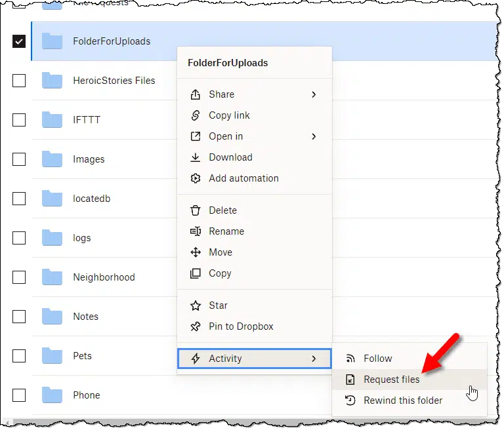The height and width of the screenshot is (430, 504).
Task: Click the FolderForUploads context menu header
Action: [x=228, y=64]
